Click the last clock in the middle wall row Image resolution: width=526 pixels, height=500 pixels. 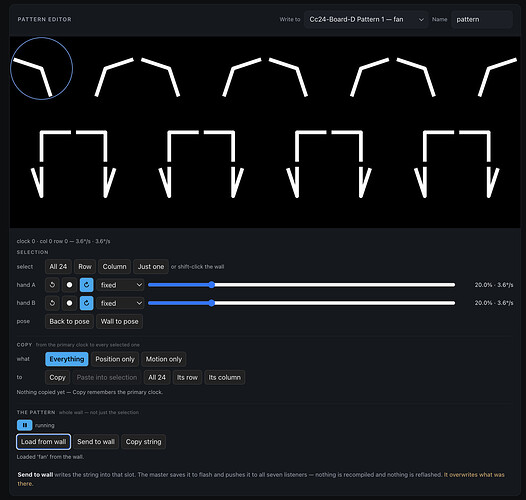tap(489, 132)
